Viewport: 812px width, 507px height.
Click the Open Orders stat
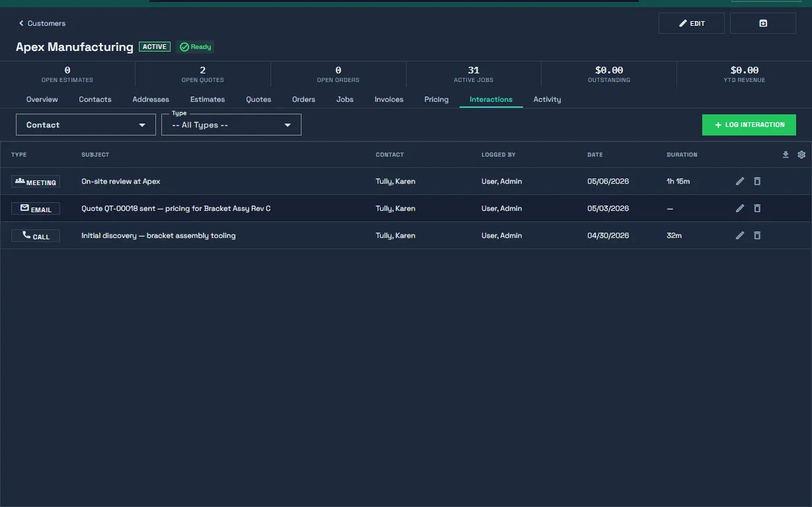(339, 74)
